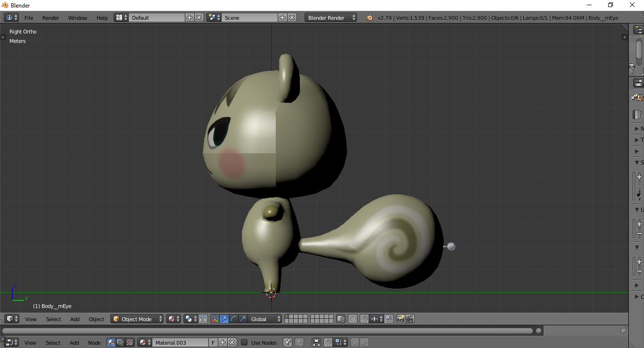This screenshot has width=644, height=348.
Task: Select texture nodes tree type icon
Action: (130, 343)
